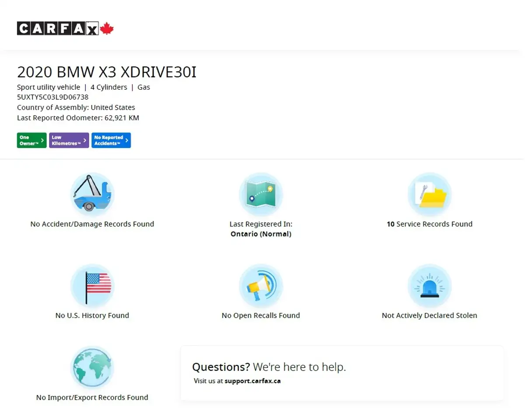This screenshot has height=420, width=525.
Task: Open the One Owner badge
Action: (32, 140)
